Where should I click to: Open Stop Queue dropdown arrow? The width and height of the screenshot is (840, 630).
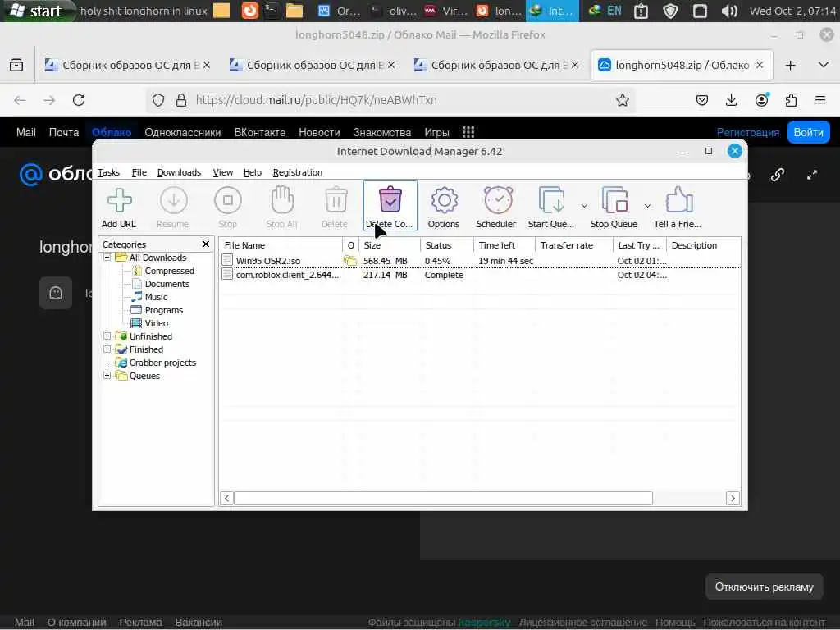coord(647,206)
